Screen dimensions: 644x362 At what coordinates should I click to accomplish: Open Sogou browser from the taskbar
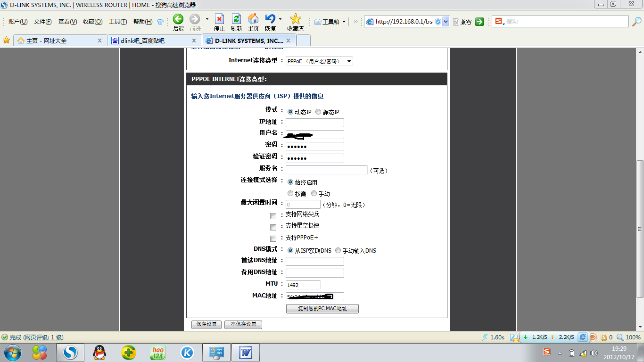pos(70,352)
